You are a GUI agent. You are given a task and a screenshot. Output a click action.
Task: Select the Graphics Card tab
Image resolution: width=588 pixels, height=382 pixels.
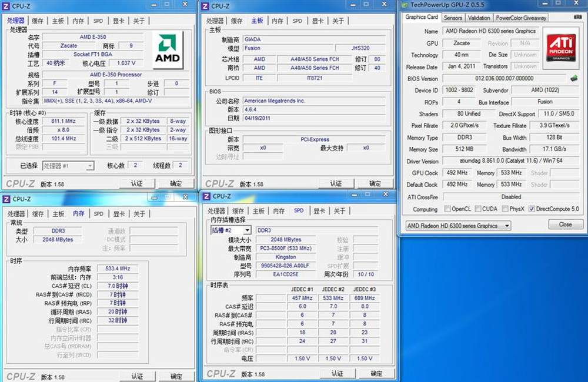pos(422,17)
